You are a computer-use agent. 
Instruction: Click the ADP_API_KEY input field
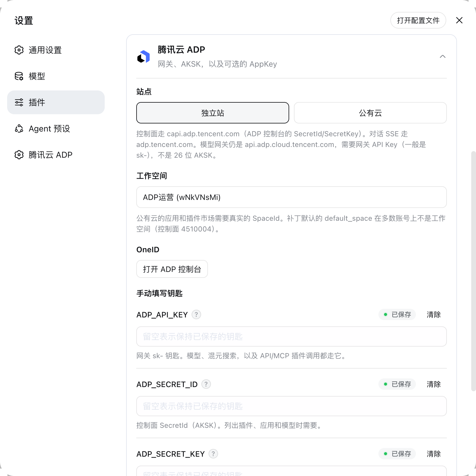coord(292,336)
